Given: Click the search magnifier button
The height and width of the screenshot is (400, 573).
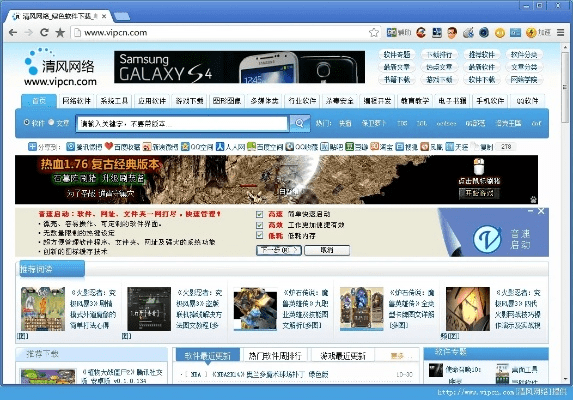Looking at the screenshot, I should pyautogui.click(x=300, y=123).
